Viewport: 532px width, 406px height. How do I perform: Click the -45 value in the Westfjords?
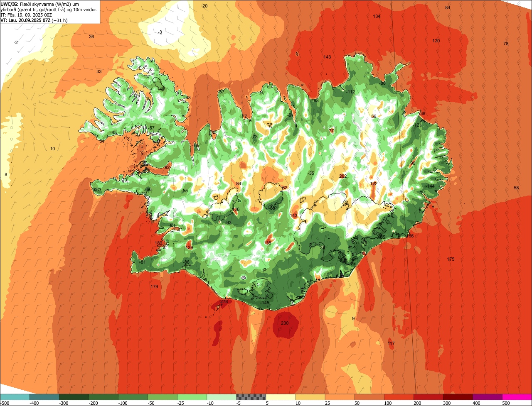coord(113,132)
